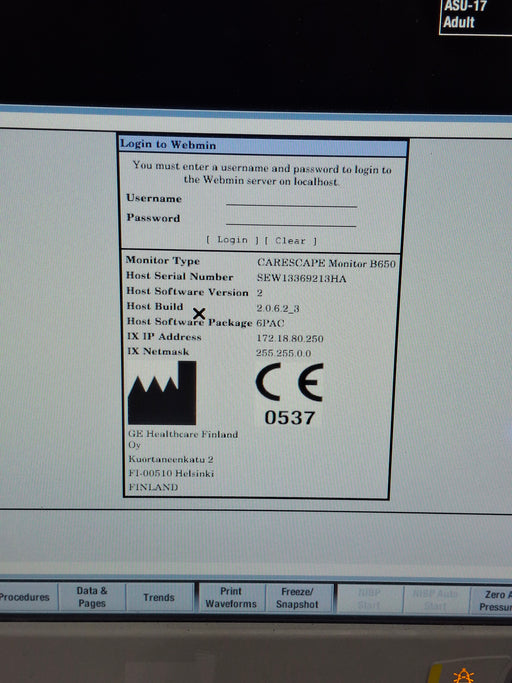The width and height of the screenshot is (512, 683).
Task: Click the Host Serial Number value
Action: 302,278
